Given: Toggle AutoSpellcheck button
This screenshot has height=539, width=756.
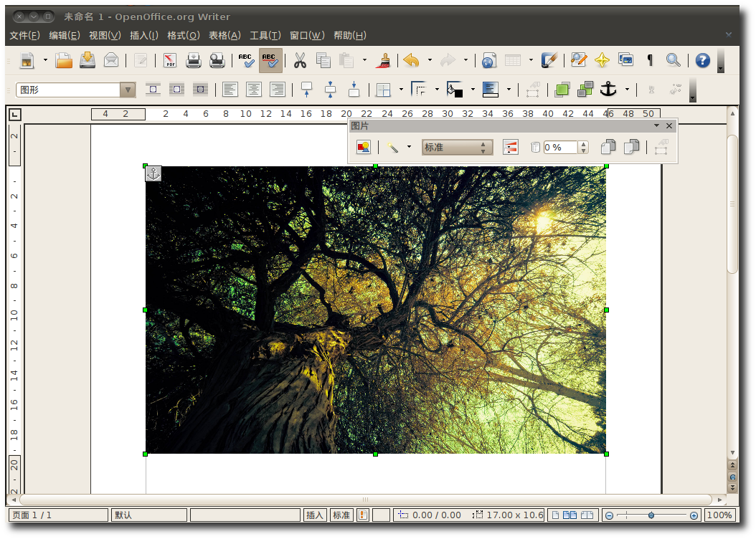Looking at the screenshot, I should click(x=270, y=61).
